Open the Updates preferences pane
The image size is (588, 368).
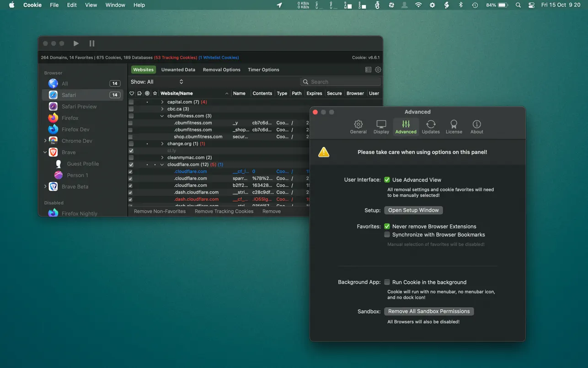[x=430, y=127]
